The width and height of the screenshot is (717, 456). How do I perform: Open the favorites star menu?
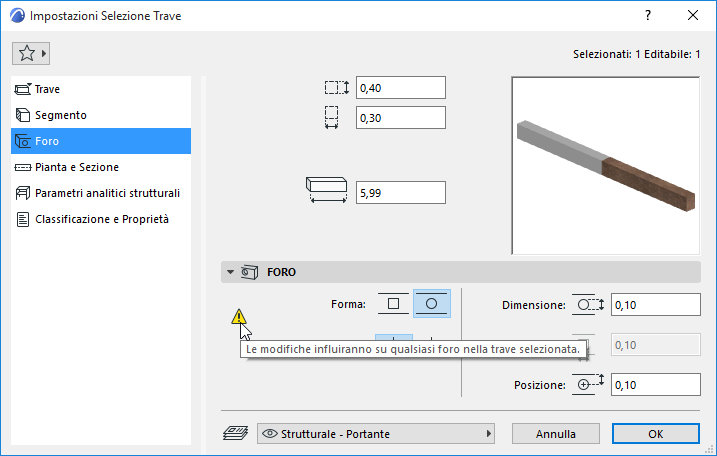(x=30, y=53)
